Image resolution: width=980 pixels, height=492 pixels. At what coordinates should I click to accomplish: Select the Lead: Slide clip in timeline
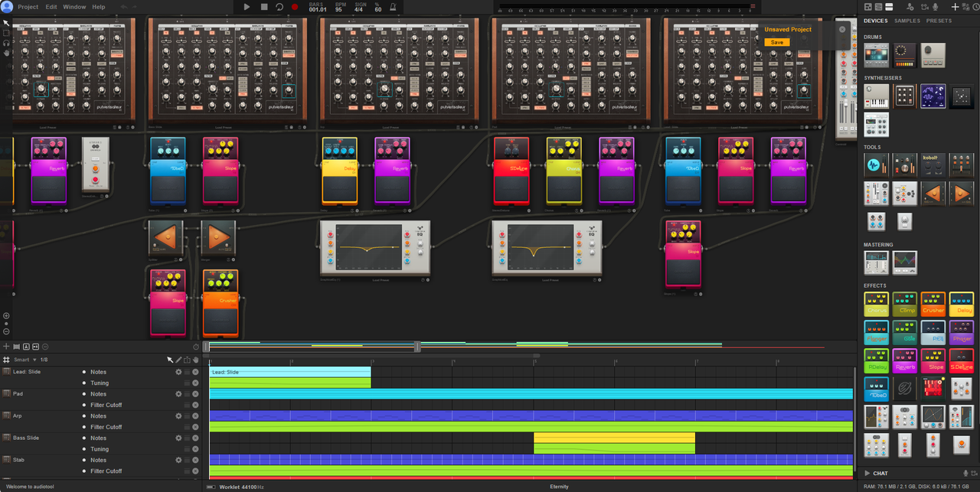290,372
